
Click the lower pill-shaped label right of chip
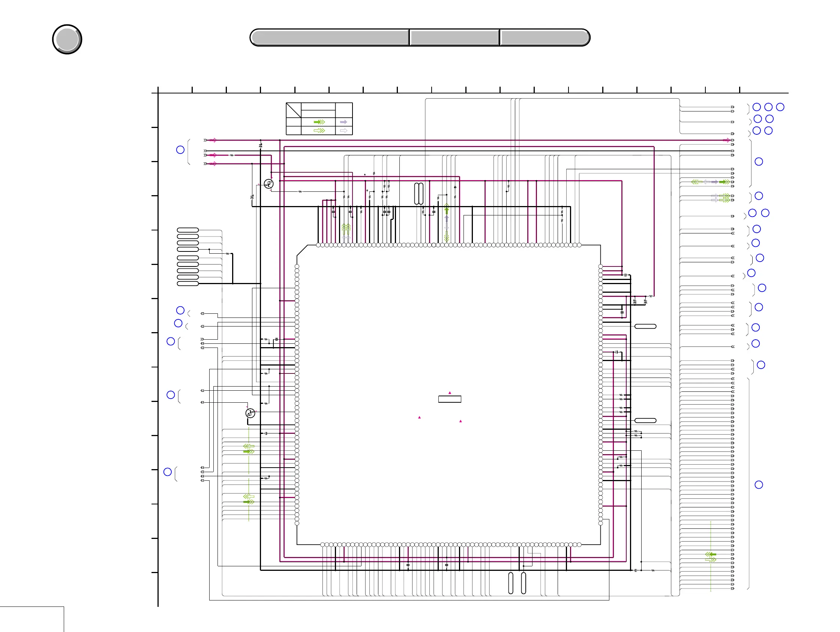(x=645, y=420)
